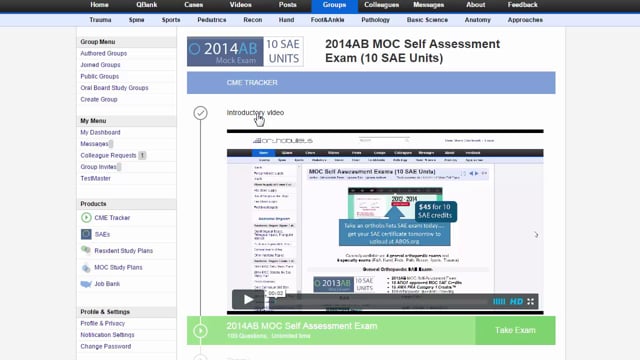Open the Home tab
The image size is (640, 360).
pyautogui.click(x=99, y=5)
